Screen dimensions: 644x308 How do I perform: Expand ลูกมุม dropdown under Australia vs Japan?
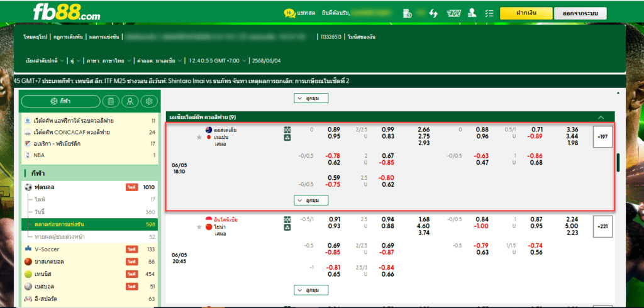[311, 201]
